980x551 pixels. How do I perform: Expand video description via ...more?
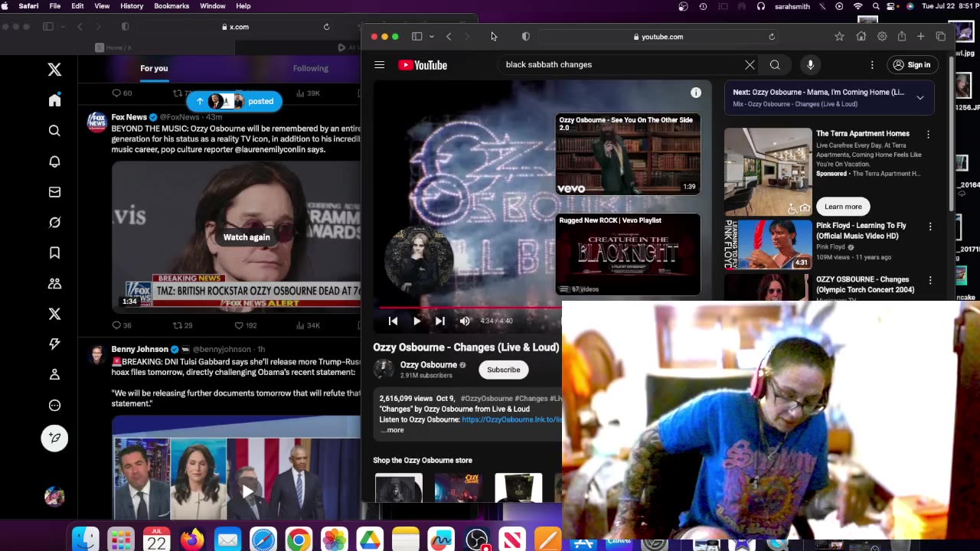pyautogui.click(x=392, y=430)
